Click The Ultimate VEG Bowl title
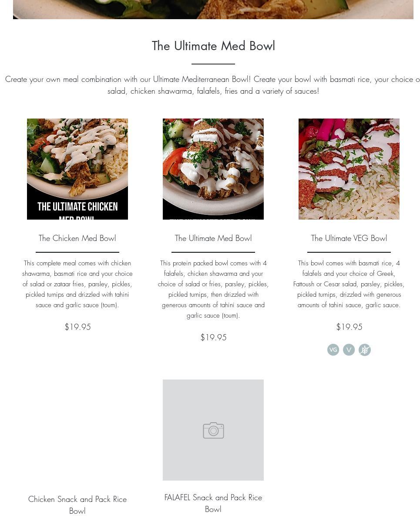Viewport: 420px width, 522px height. 349,238
